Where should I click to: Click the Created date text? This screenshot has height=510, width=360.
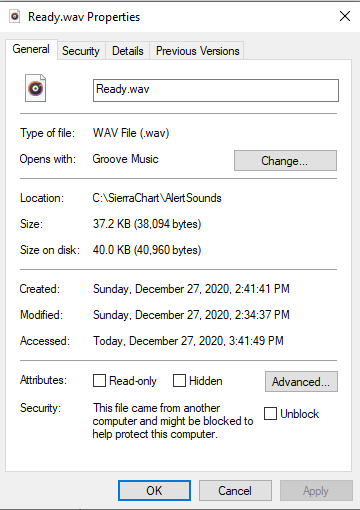click(x=191, y=289)
